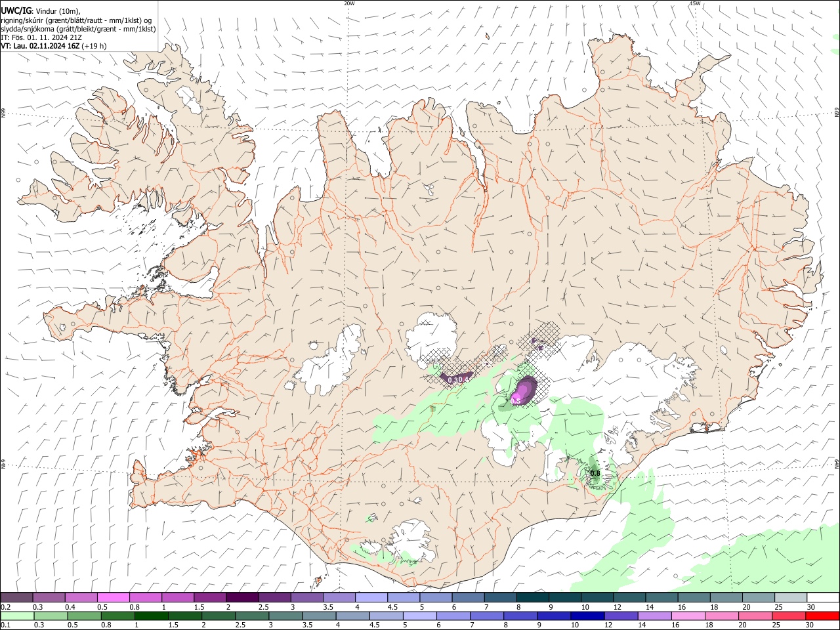Select the dark teal 8 swatch in the upper legend row
Screen dimensions: 840x630
click(x=532, y=597)
